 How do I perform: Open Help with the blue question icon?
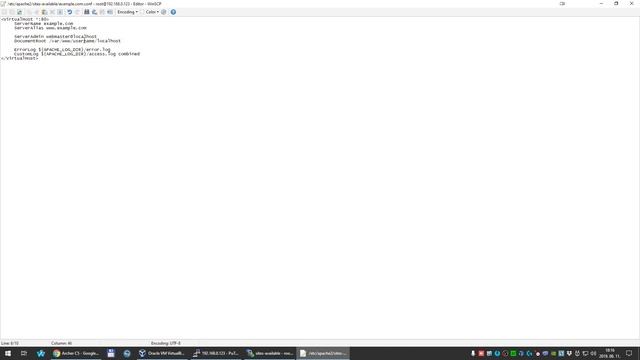pyautogui.click(x=173, y=12)
